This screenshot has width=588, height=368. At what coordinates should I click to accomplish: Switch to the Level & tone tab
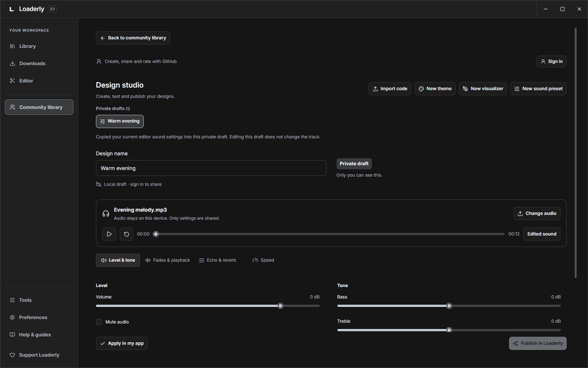[x=118, y=260]
